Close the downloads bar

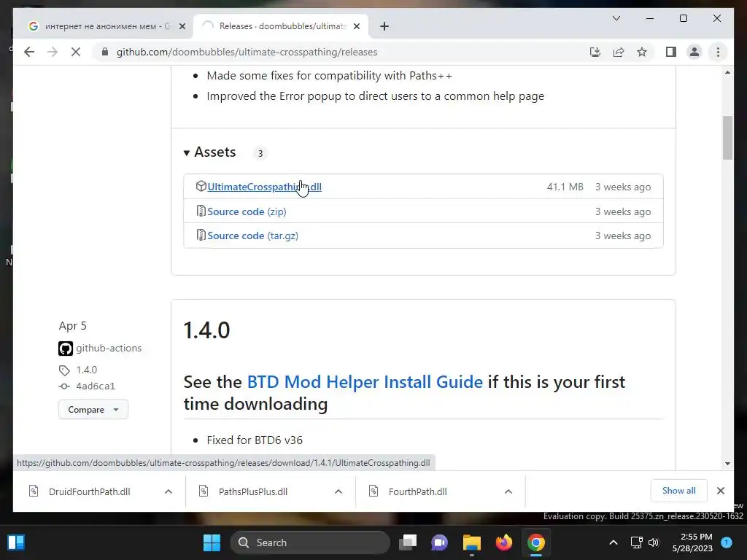pyautogui.click(x=720, y=491)
